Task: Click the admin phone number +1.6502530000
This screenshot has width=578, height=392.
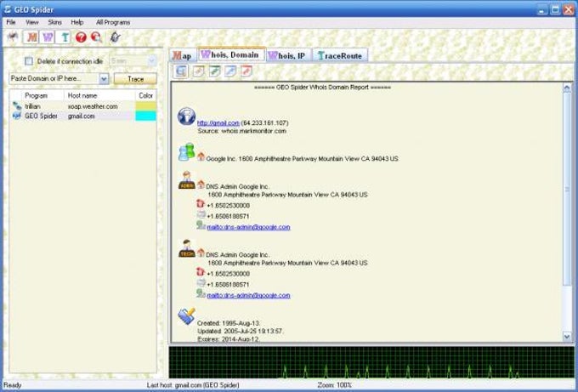Action: click(228, 206)
